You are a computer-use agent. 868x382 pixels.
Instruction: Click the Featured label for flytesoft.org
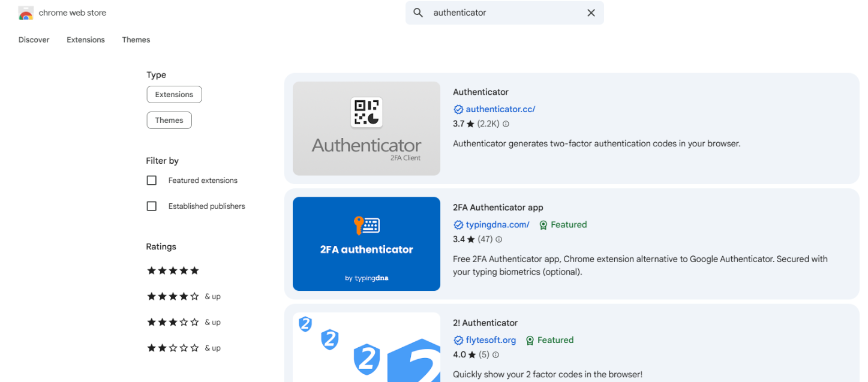[x=555, y=340]
